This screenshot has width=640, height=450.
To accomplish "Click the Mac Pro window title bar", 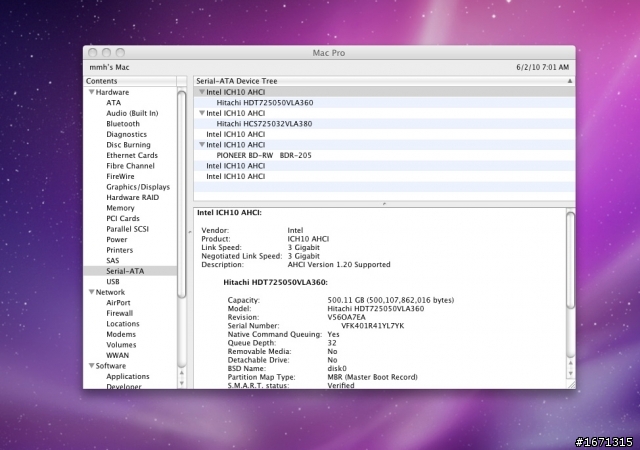I will (329, 53).
